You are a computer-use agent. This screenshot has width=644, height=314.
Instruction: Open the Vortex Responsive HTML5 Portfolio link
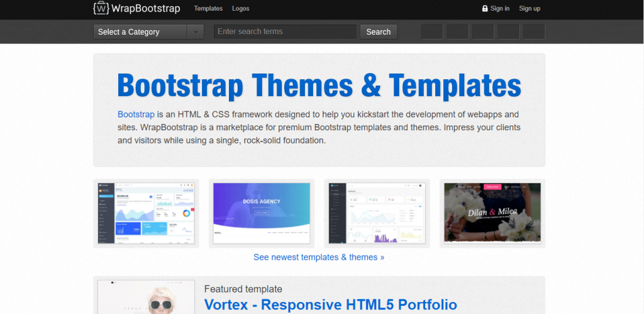[x=331, y=305]
